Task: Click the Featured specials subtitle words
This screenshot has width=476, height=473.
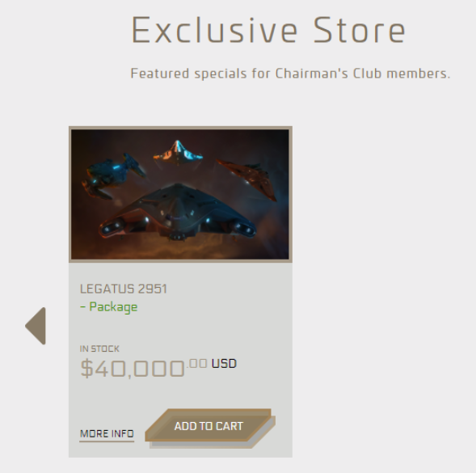Action: tap(188, 74)
